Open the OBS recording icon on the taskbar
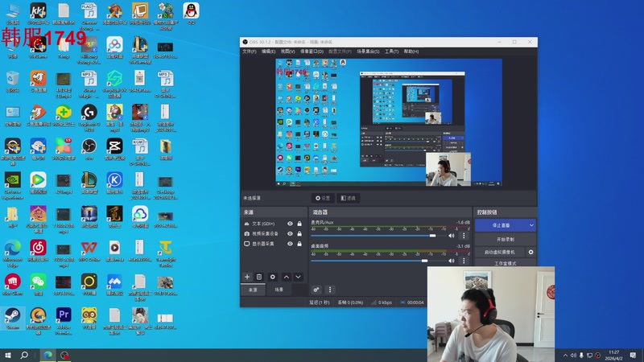 coord(64,355)
